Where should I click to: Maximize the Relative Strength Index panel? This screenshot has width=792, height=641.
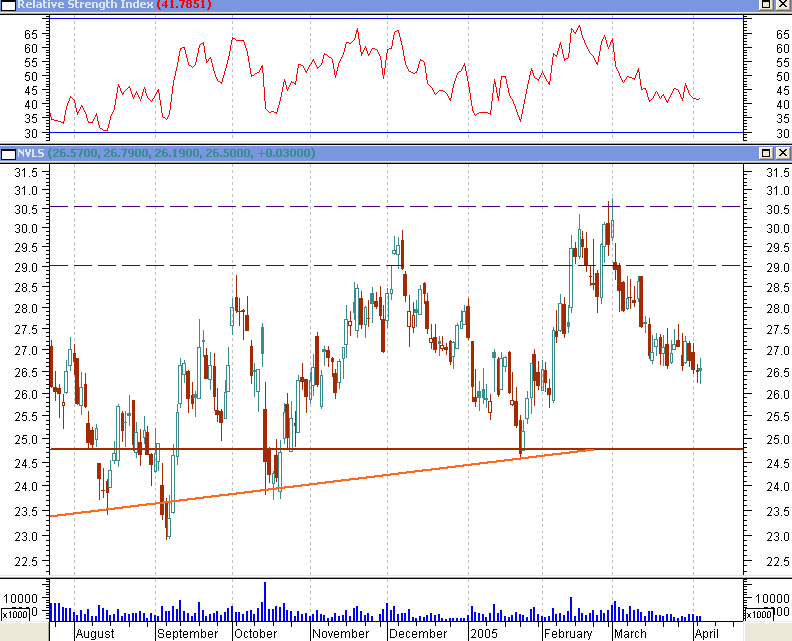click(766, 5)
